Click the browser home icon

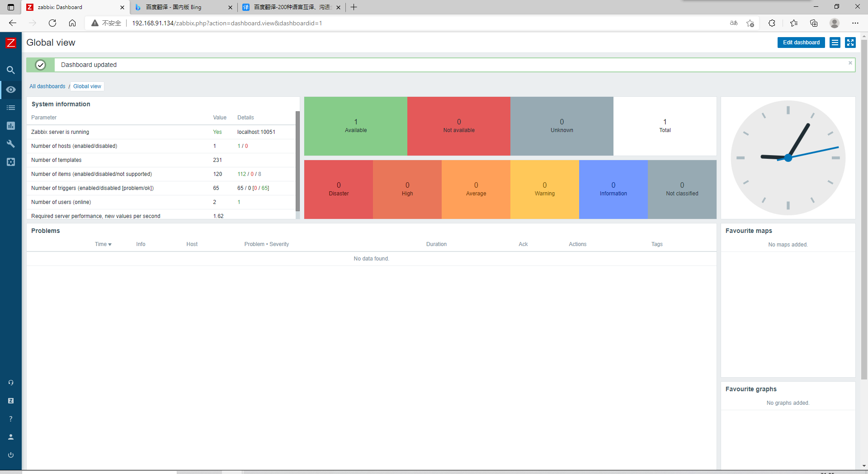coord(72,23)
